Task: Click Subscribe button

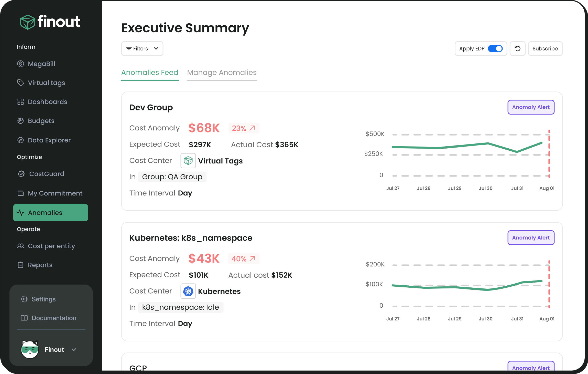Action: pos(545,48)
